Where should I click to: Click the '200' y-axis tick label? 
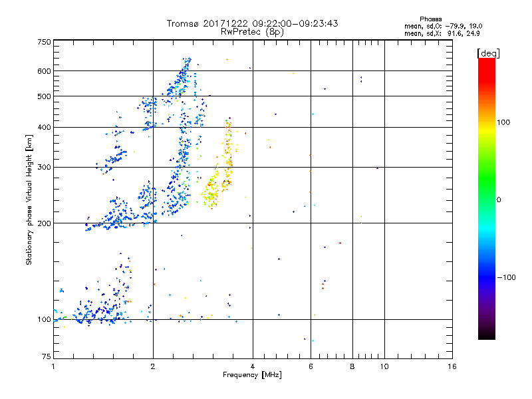(44, 223)
